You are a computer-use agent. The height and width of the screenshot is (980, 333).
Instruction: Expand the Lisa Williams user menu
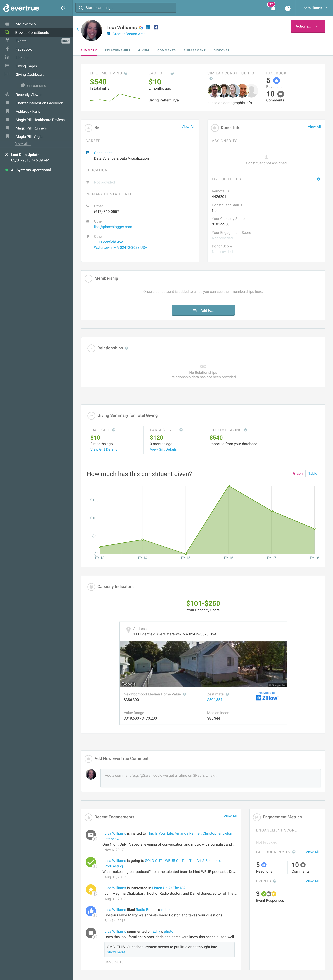314,8
